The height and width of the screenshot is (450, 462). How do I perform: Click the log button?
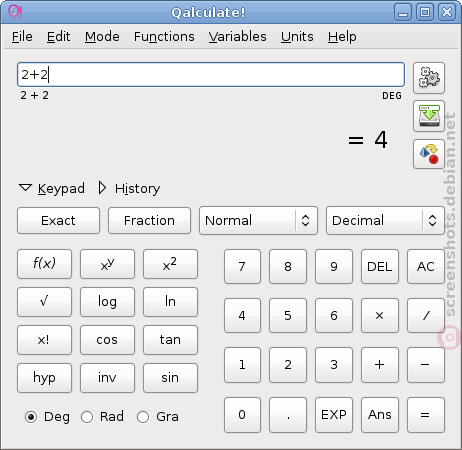(x=107, y=302)
